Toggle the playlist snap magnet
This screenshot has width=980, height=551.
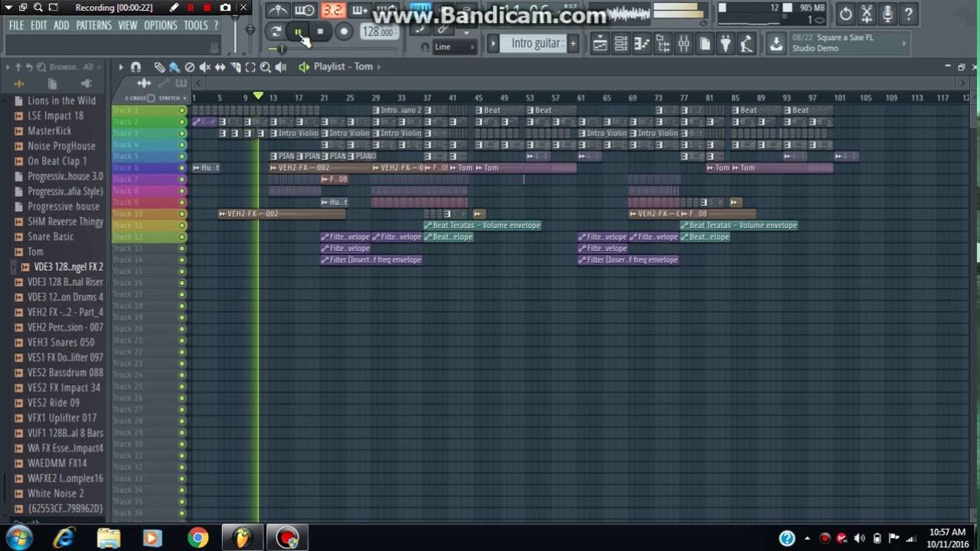click(x=136, y=67)
